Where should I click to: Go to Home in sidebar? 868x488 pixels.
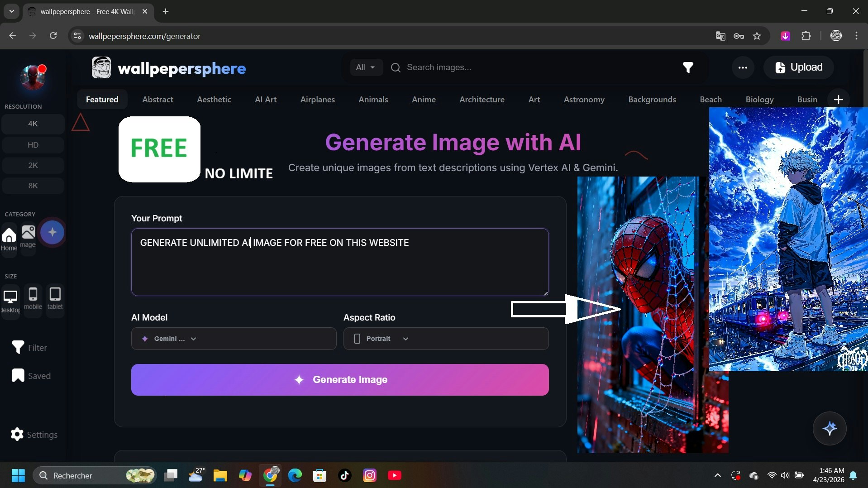9,239
